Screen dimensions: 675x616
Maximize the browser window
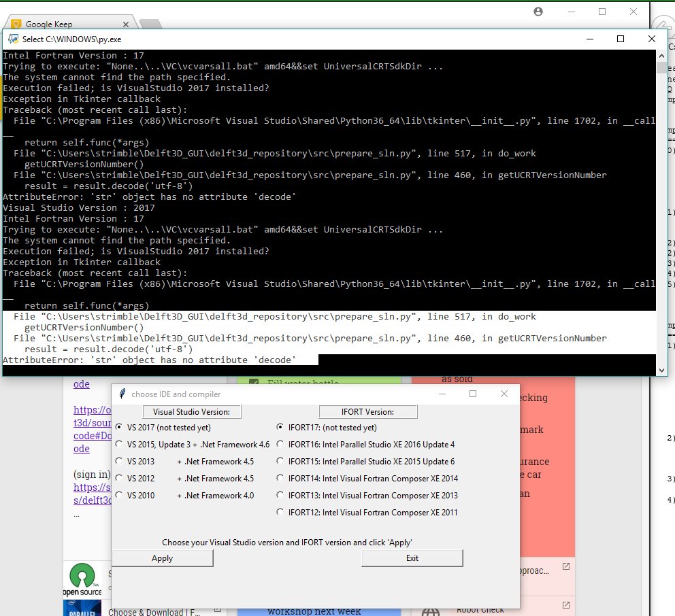click(602, 12)
